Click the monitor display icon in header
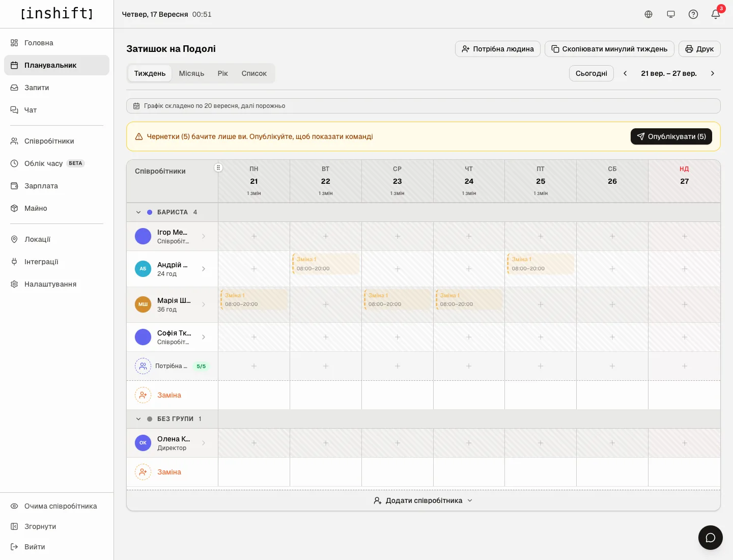The width and height of the screenshot is (733, 560). (x=671, y=14)
